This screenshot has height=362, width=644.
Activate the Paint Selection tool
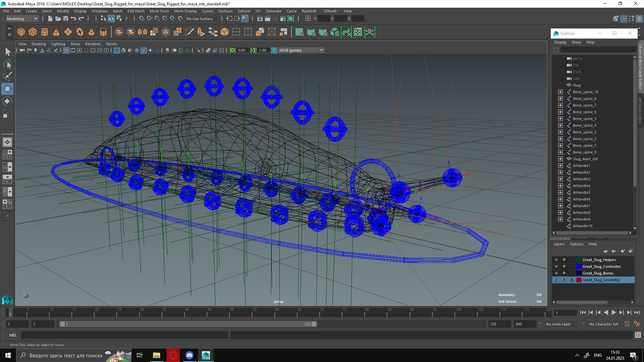point(7,76)
